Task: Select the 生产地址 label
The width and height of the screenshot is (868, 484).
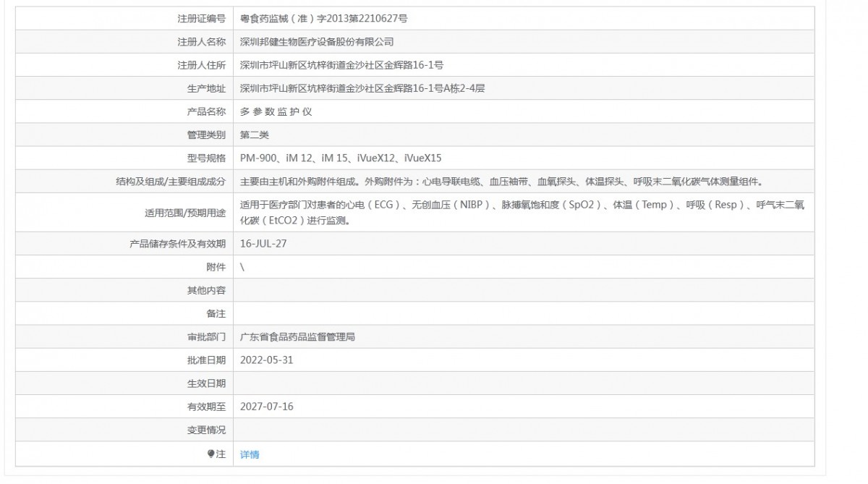Action: point(206,88)
